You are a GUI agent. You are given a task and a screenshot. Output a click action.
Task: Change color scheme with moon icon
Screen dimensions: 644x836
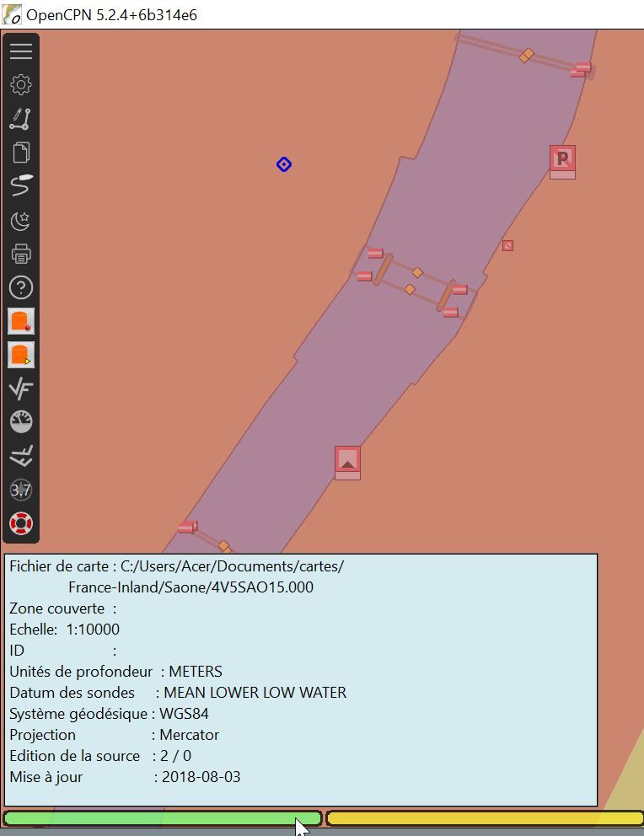point(21,221)
